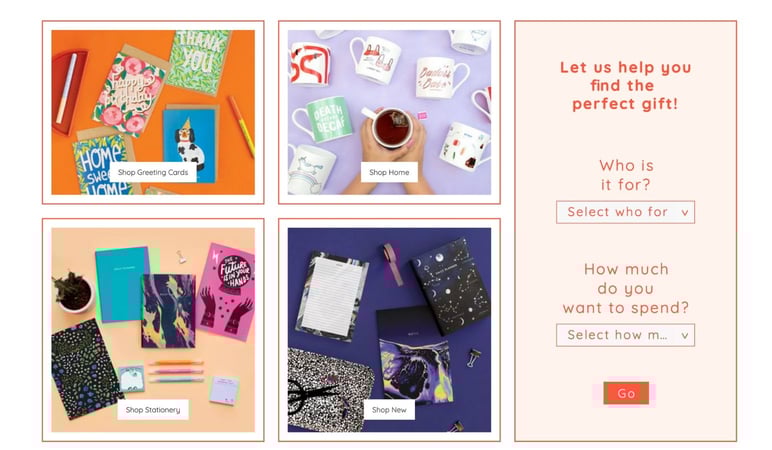
Task: Select the constellation star notebook
Action: [451, 286]
